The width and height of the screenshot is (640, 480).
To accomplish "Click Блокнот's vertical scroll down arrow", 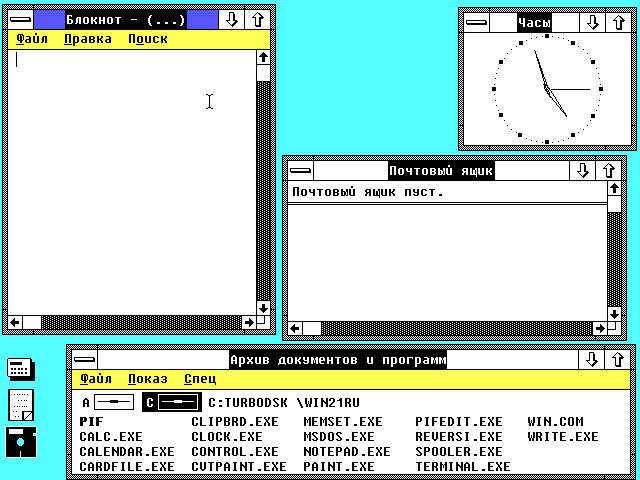I will pyautogui.click(x=264, y=308).
